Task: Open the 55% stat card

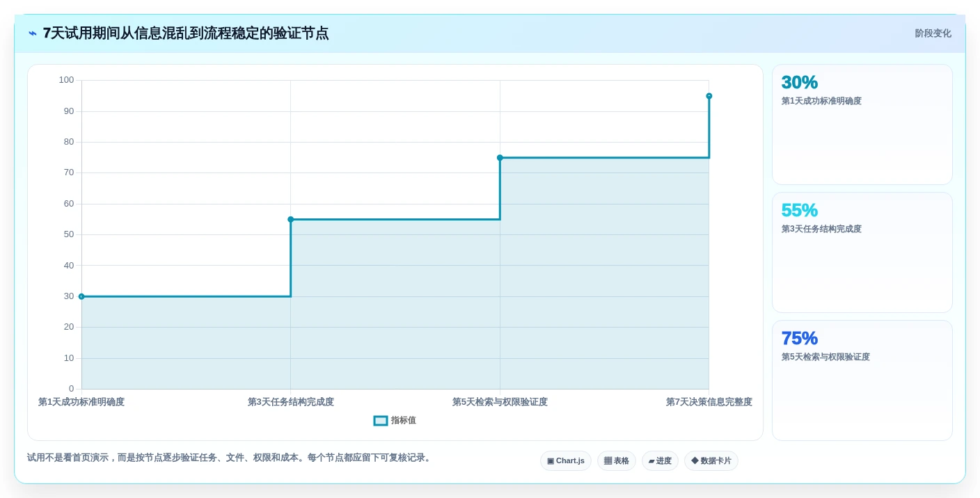Action: [862, 252]
